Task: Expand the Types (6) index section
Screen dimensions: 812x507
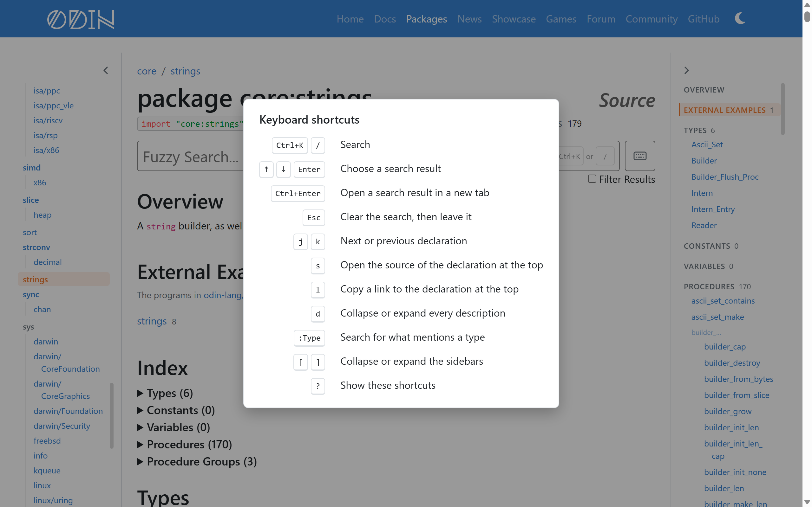Action: pyautogui.click(x=165, y=393)
